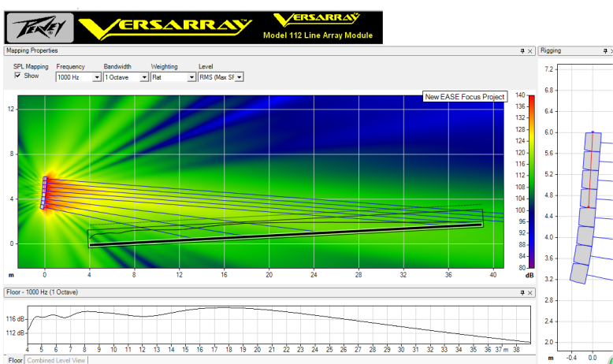
Task: Toggle auto-hide pin on Floor panel
Action: tap(522, 292)
